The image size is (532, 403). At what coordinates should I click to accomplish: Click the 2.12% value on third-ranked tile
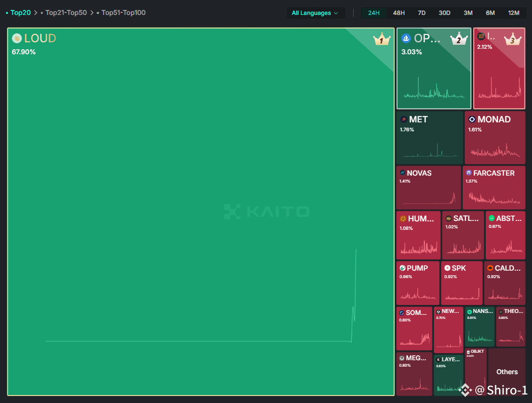[x=485, y=47]
